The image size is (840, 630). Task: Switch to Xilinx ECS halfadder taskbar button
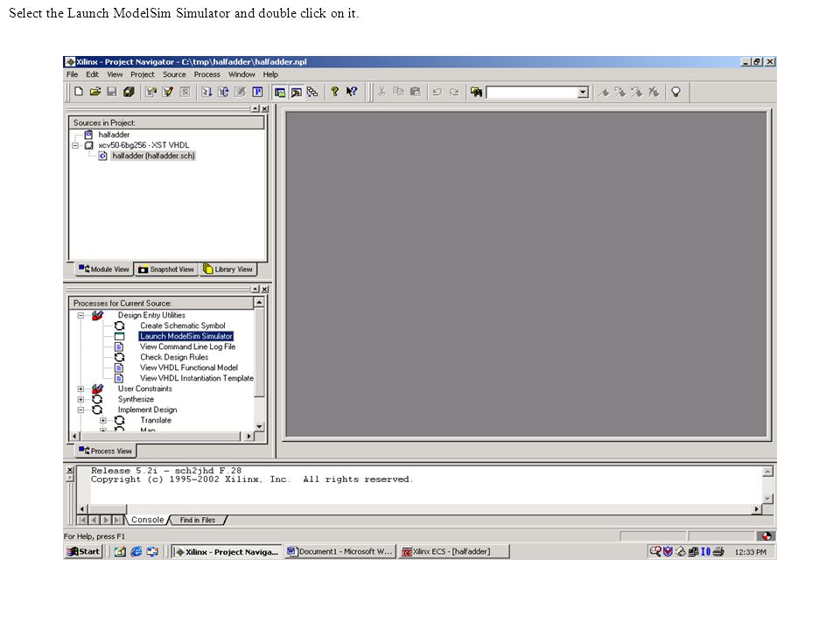pos(453,551)
